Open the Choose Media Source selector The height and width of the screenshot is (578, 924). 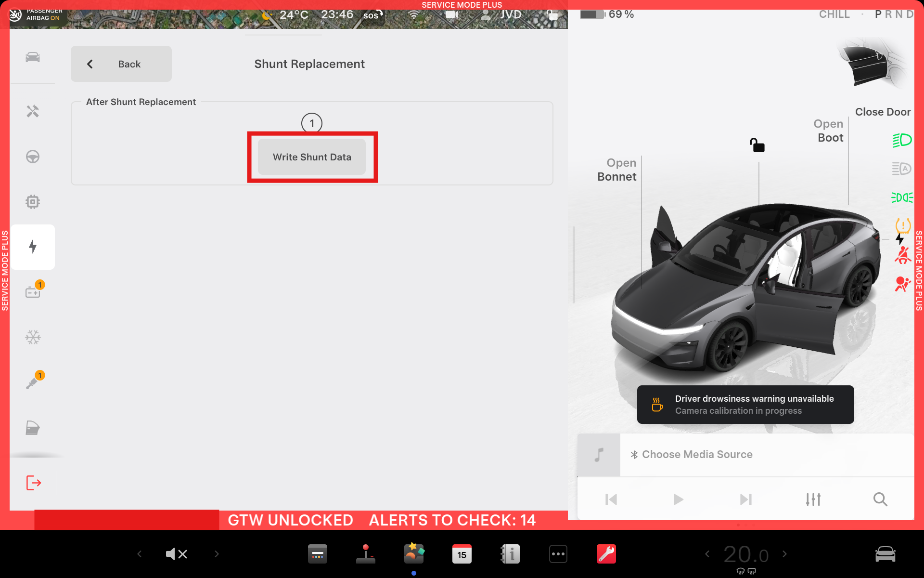click(697, 454)
